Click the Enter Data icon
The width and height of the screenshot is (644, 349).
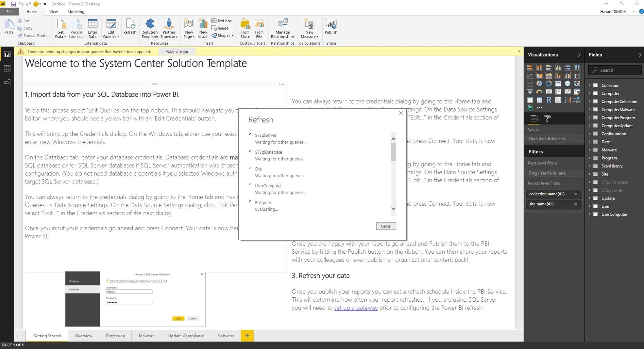(93, 24)
